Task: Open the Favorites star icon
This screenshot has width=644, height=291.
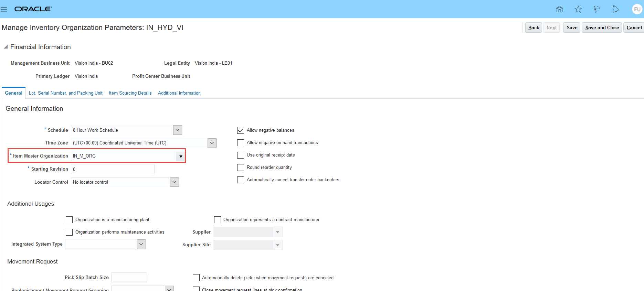Action: [x=578, y=9]
